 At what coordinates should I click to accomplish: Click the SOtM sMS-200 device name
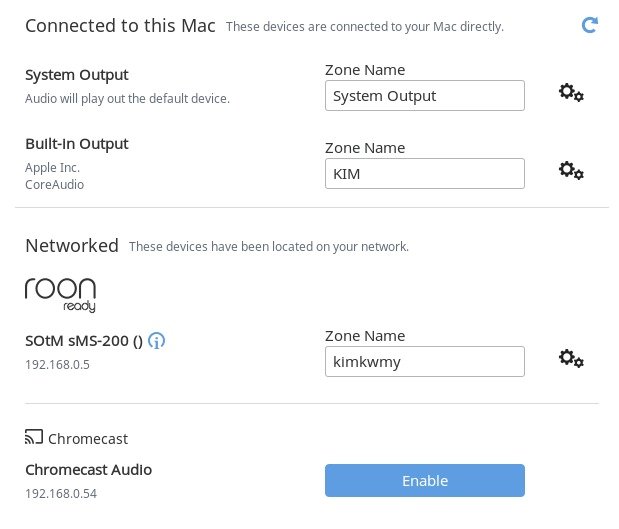tap(84, 341)
